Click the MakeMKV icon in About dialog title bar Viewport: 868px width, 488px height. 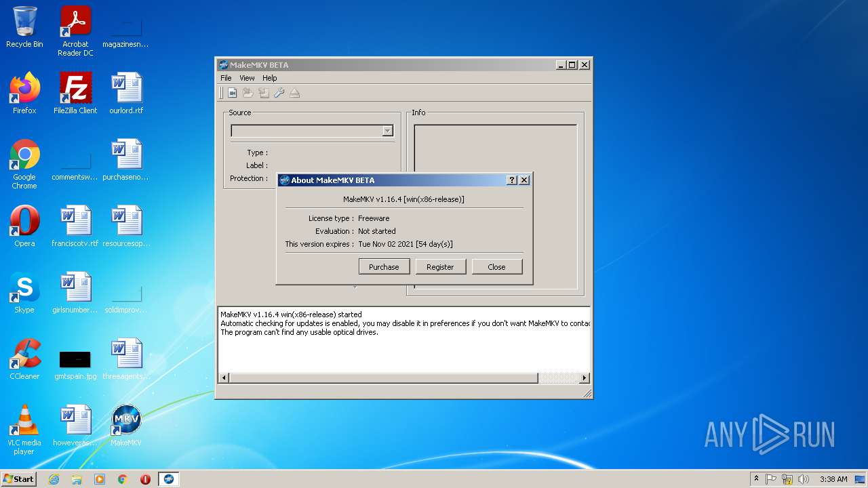(x=285, y=180)
